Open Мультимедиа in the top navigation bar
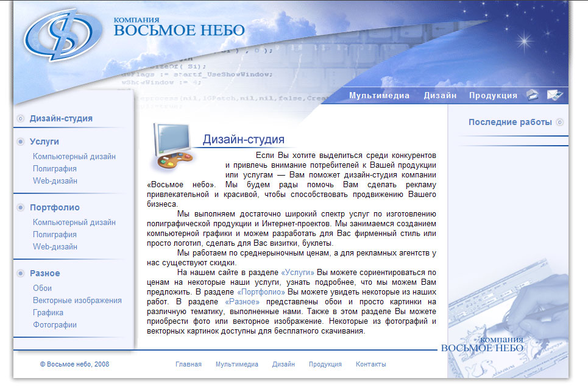 click(x=379, y=96)
